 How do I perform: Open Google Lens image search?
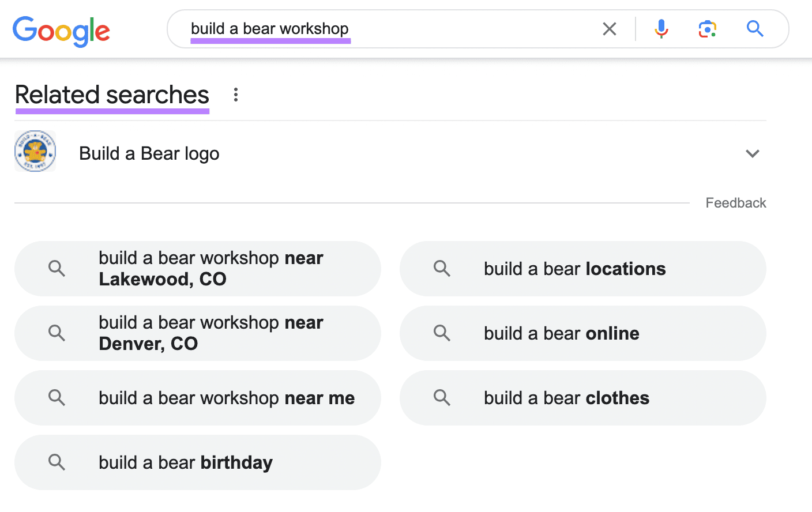pyautogui.click(x=708, y=29)
